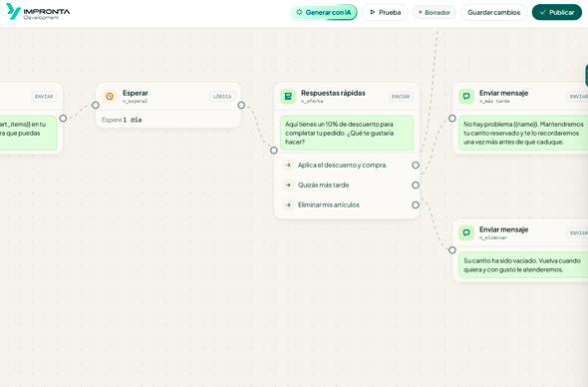588x387 pixels.
Task: Select the chat icon of the n_eliminar message node
Action: pyautogui.click(x=466, y=233)
